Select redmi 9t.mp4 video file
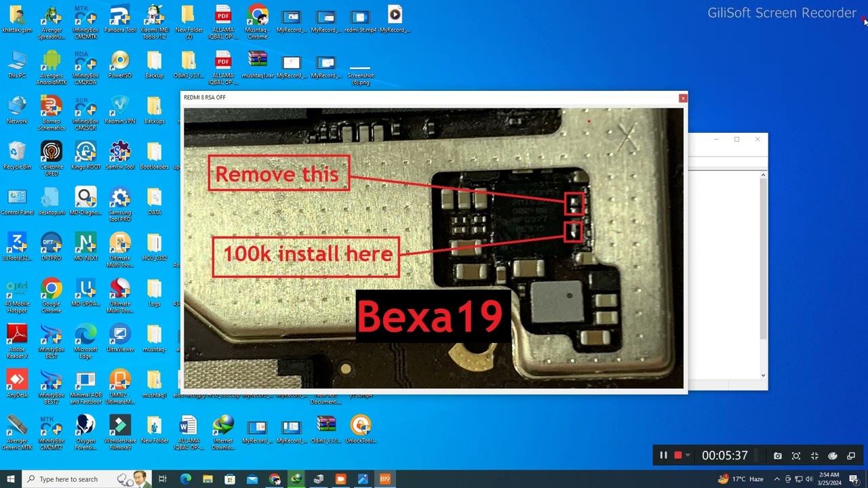This screenshot has height=488, width=868. (x=360, y=19)
